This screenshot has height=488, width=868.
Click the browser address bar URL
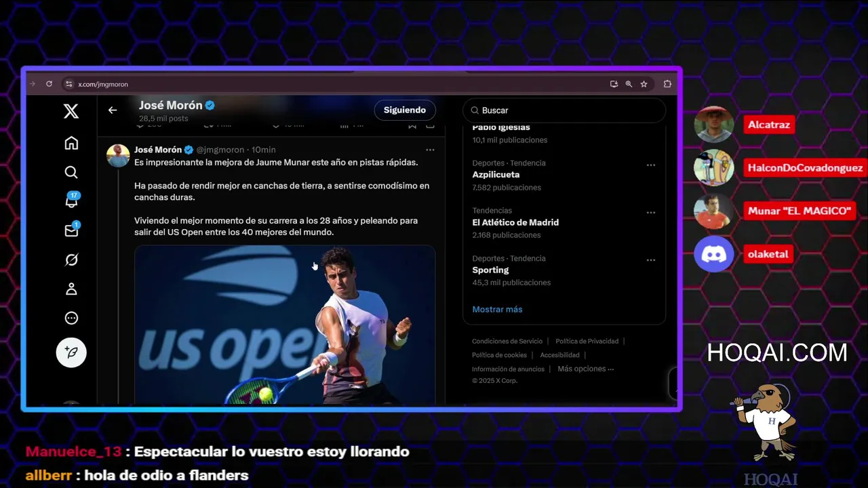[x=103, y=84]
